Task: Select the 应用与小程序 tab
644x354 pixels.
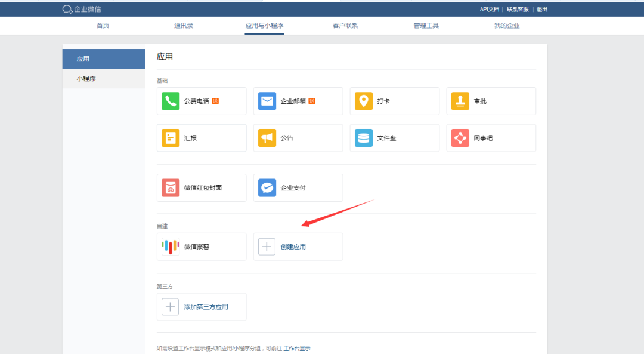Action: pyautogui.click(x=265, y=26)
